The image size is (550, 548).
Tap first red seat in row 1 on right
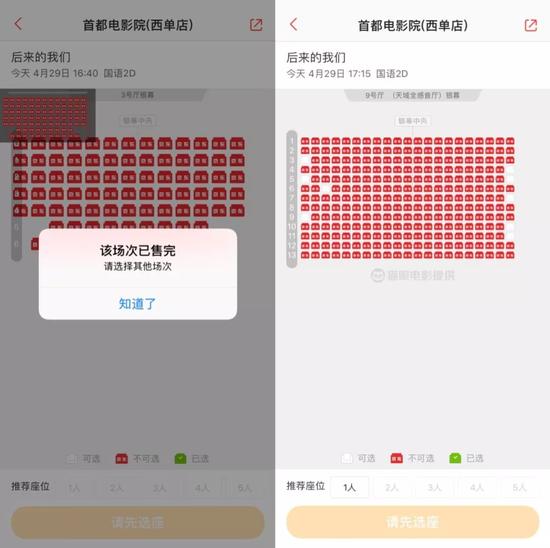[305, 141]
